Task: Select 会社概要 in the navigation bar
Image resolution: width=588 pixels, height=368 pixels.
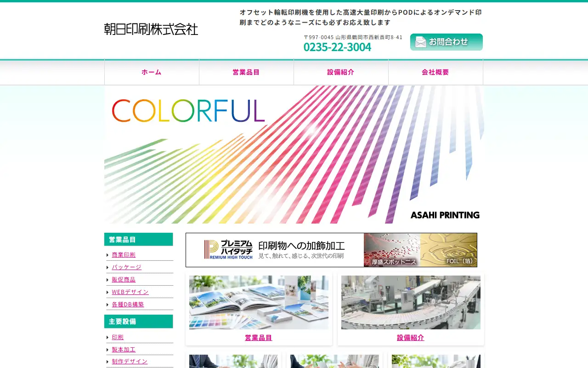Action: (435, 72)
